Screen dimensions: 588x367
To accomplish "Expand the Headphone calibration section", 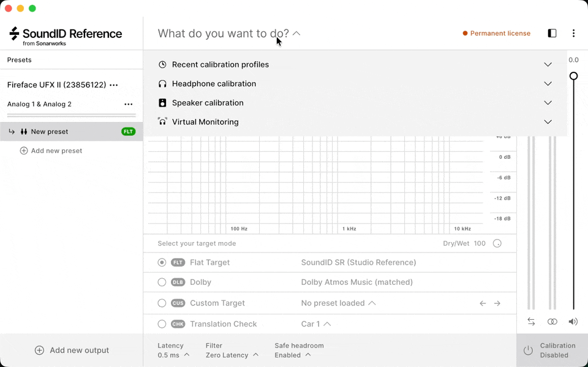I will (548, 83).
